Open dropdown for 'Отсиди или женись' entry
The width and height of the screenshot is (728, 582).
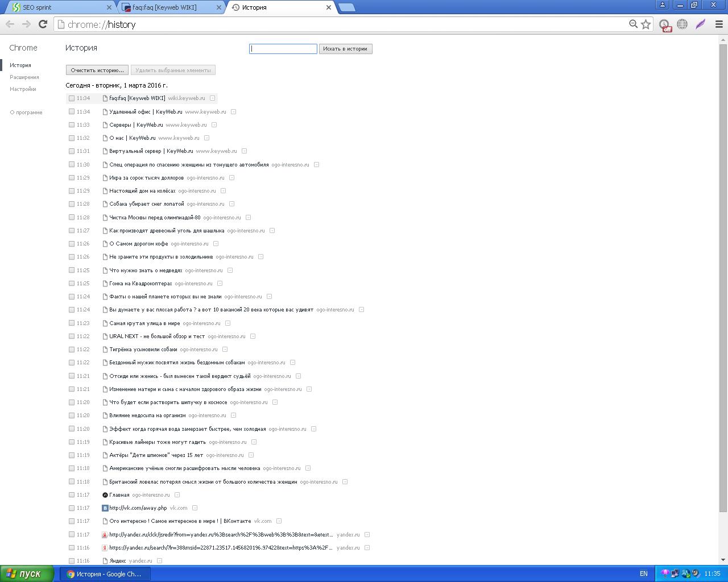click(298, 376)
